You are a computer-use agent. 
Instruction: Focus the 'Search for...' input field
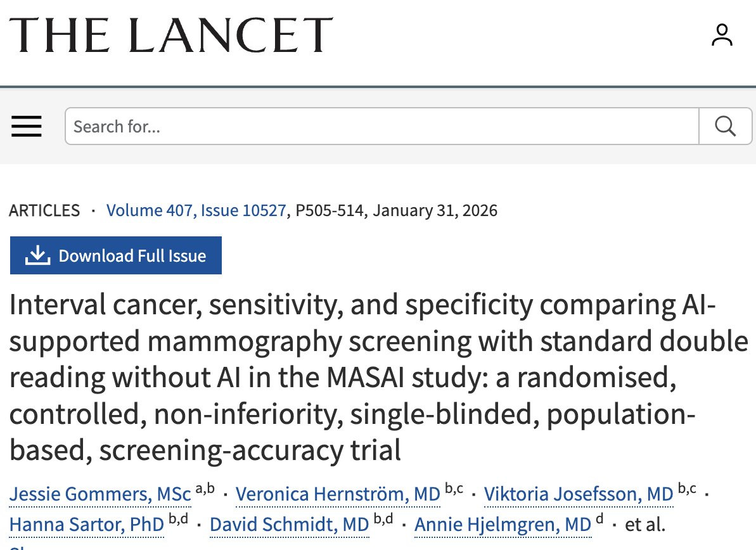[382, 126]
